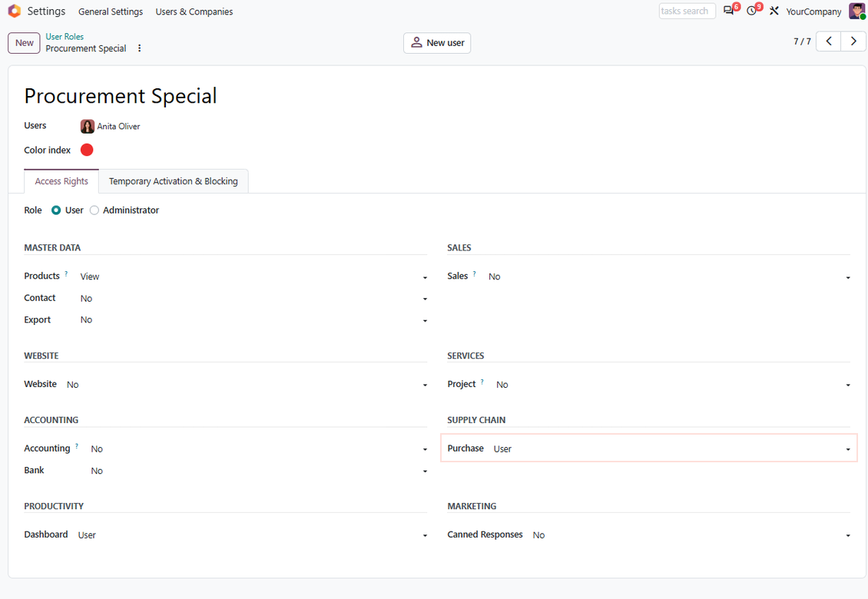Click the MASTER DATA section heading

click(52, 247)
